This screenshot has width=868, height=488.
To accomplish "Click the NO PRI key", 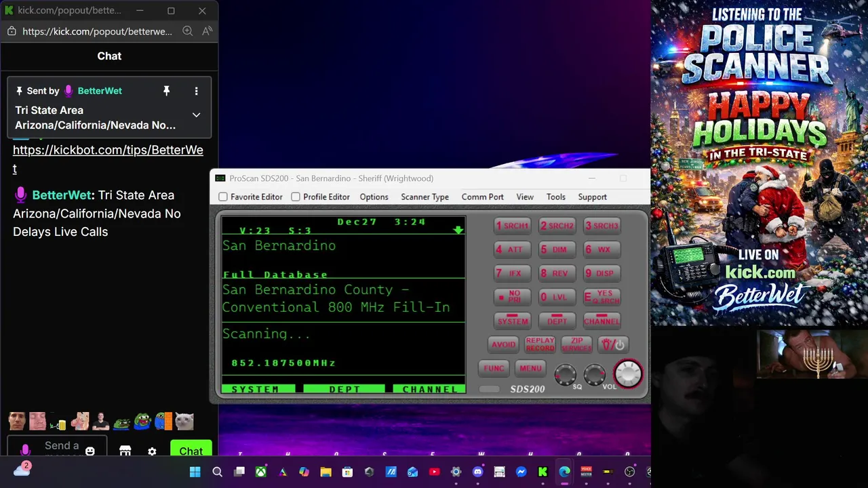I will pos(512,297).
